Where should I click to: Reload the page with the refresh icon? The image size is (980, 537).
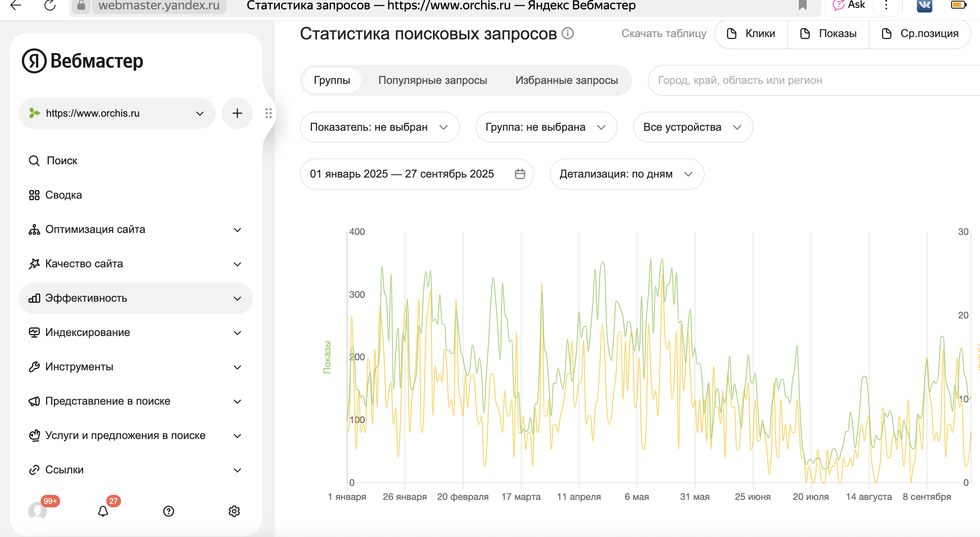(50, 5)
